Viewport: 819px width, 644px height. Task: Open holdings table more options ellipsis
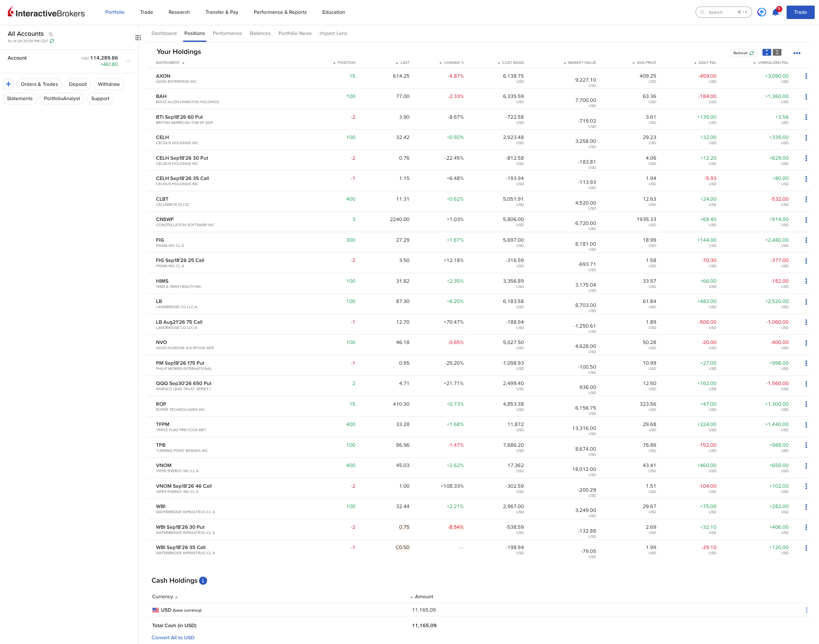pos(797,53)
